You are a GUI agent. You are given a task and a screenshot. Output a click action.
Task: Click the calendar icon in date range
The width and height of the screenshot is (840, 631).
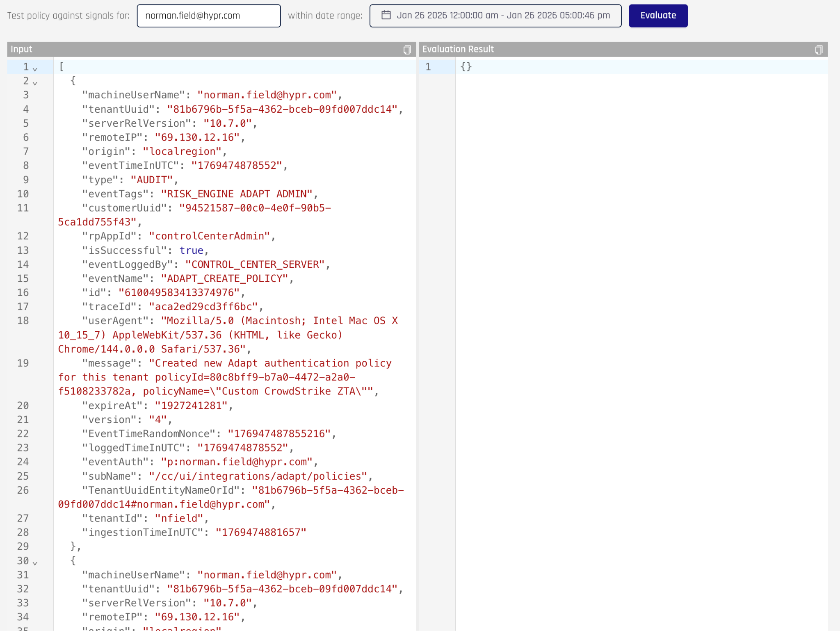tap(386, 16)
